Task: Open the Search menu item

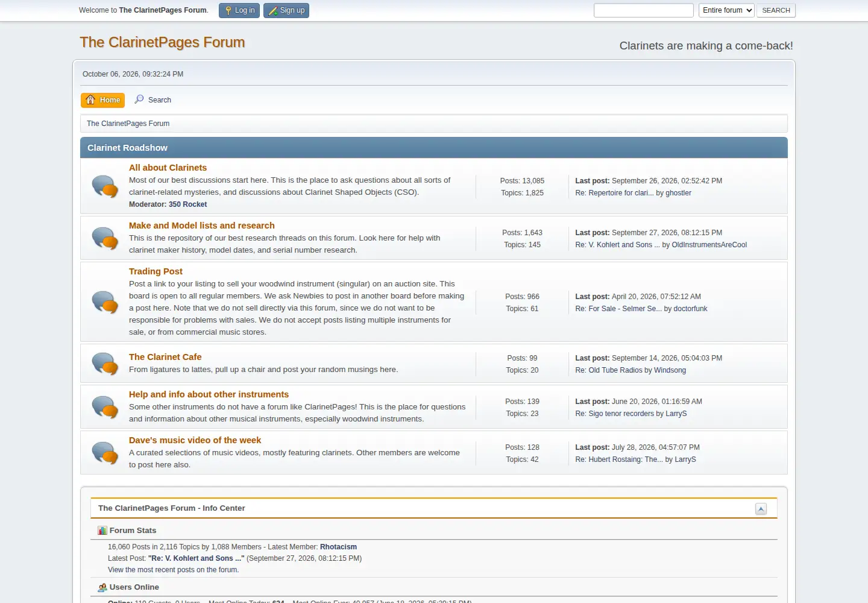Action: point(153,100)
